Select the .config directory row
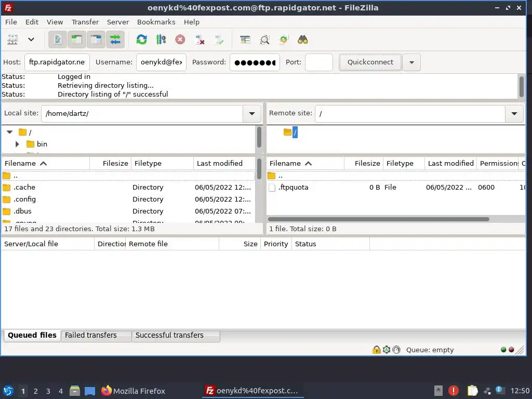This screenshot has width=532, height=399. (128, 199)
